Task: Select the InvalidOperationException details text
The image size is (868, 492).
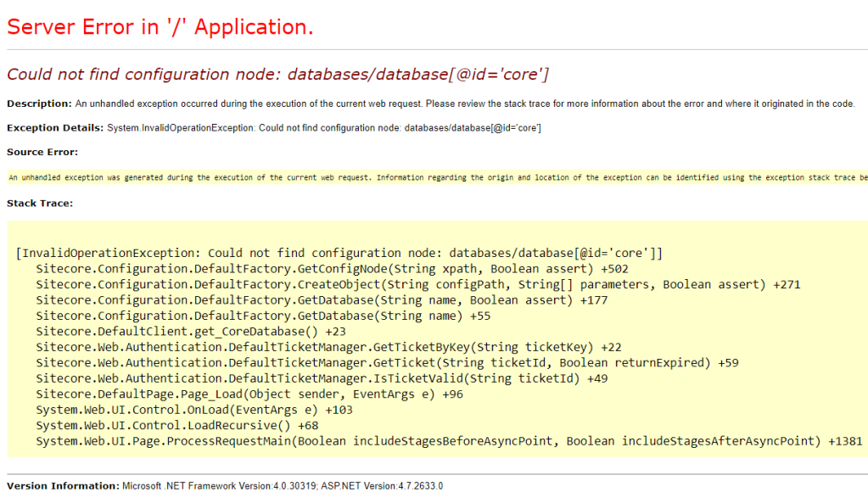Action: (322, 128)
